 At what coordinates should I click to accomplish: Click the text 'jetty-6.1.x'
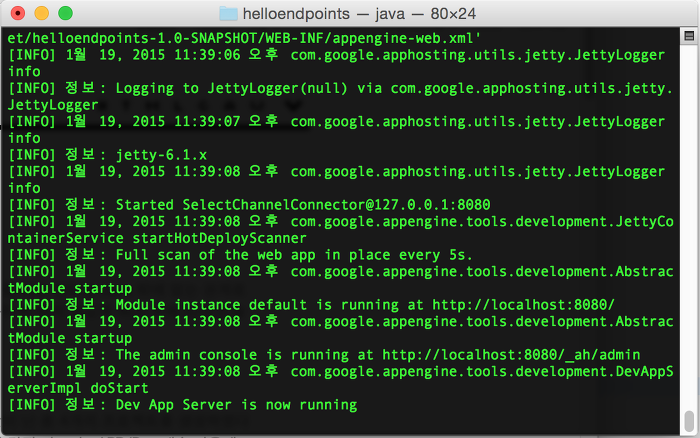coord(161,155)
